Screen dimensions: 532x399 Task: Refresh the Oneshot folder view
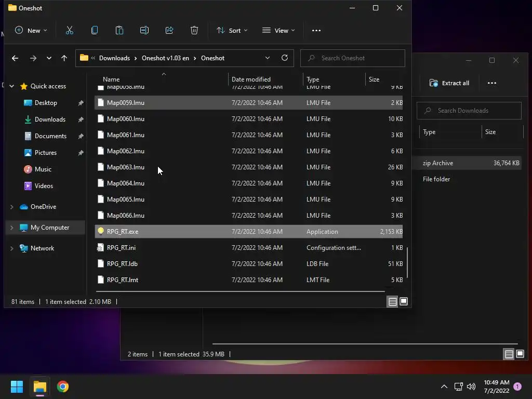pyautogui.click(x=285, y=58)
